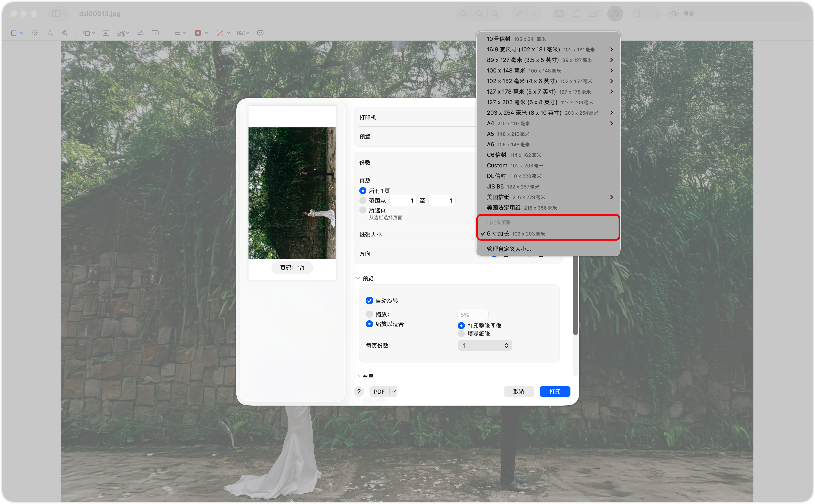Click the Adjust Color sliders icon
The height and width of the screenshot is (504, 815).
click(x=140, y=33)
